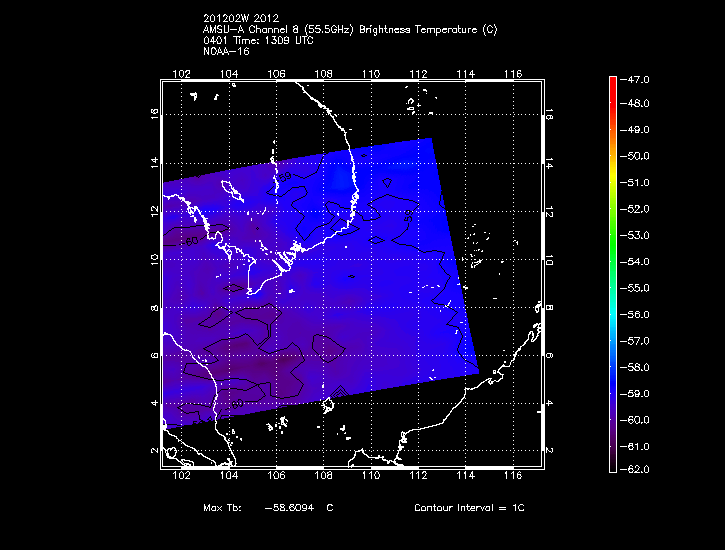Viewport: 725px width, 550px height.
Task: Click the 201202W 2012 header text
Action: (x=241, y=18)
